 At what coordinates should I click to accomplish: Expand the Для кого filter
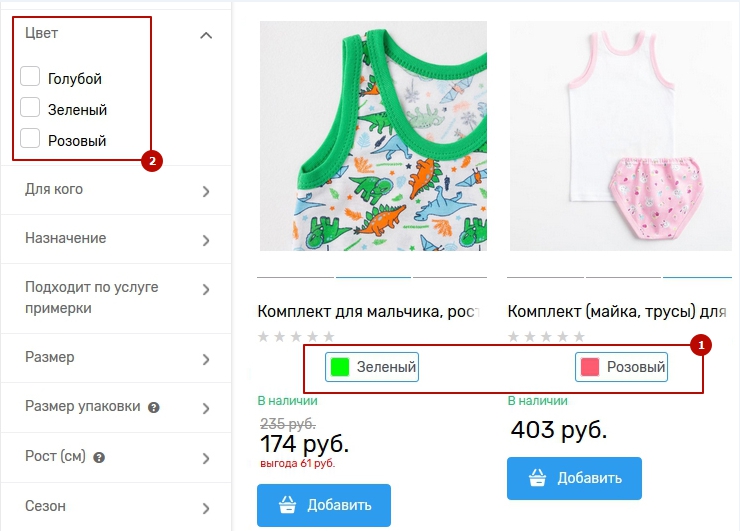[x=206, y=191]
